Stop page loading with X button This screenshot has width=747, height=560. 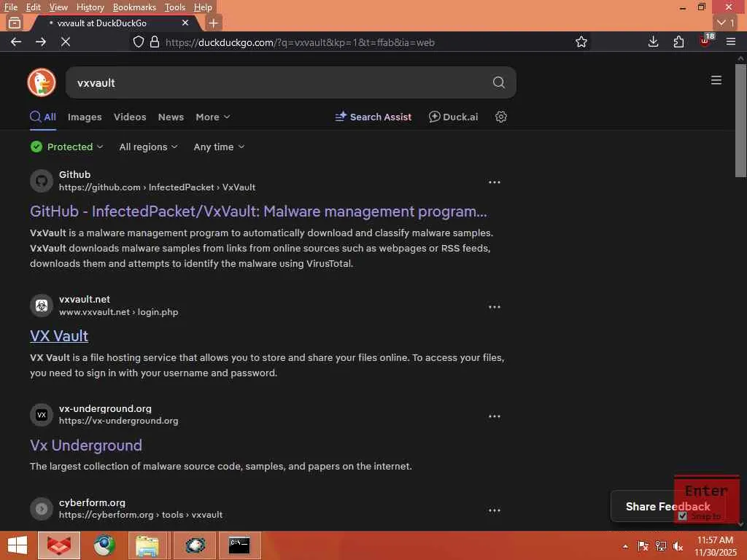pyautogui.click(x=66, y=42)
